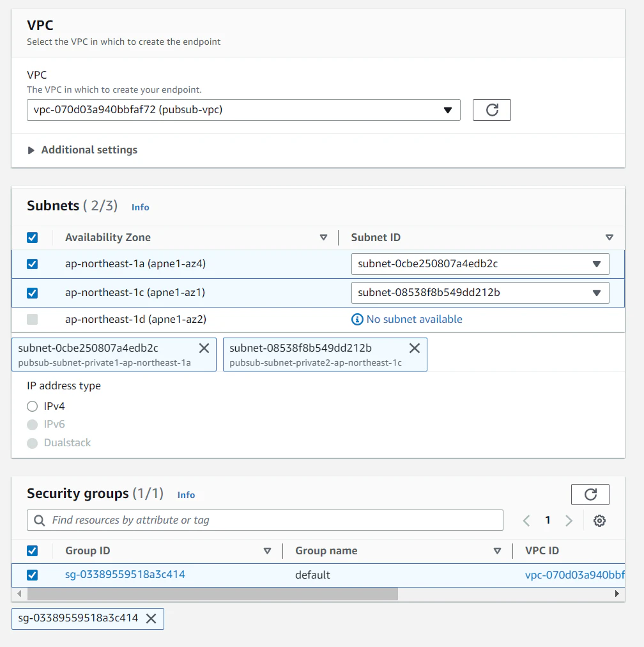Toggle select-all subnets checkbox
Screen dimensions: 644x647
[x=32, y=238]
